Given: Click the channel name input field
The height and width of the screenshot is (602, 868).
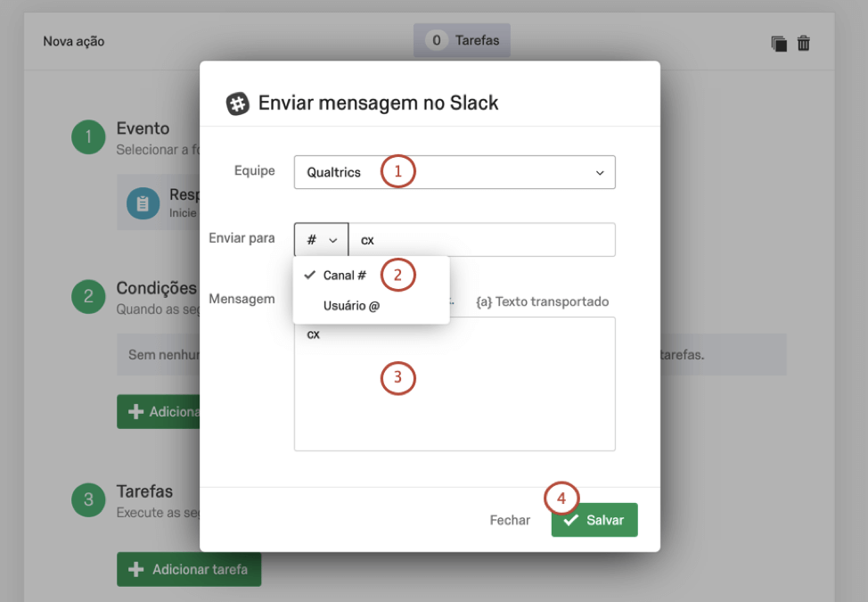Looking at the screenshot, I should 481,240.
